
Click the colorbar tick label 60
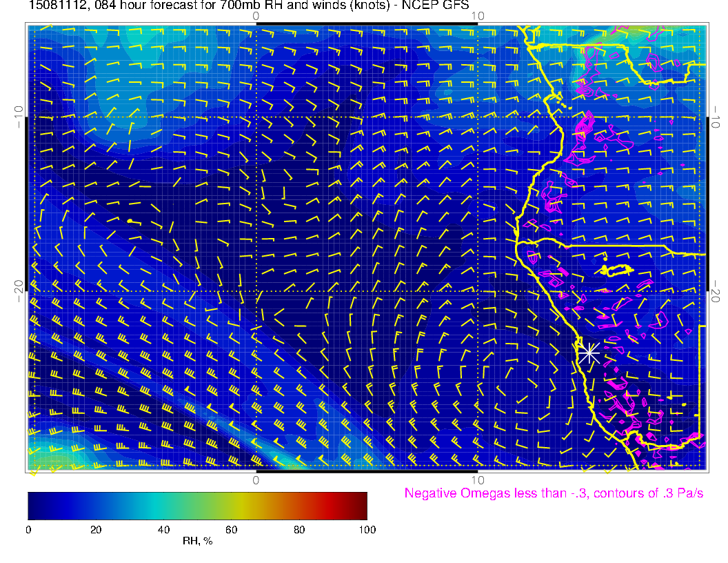pos(231,530)
